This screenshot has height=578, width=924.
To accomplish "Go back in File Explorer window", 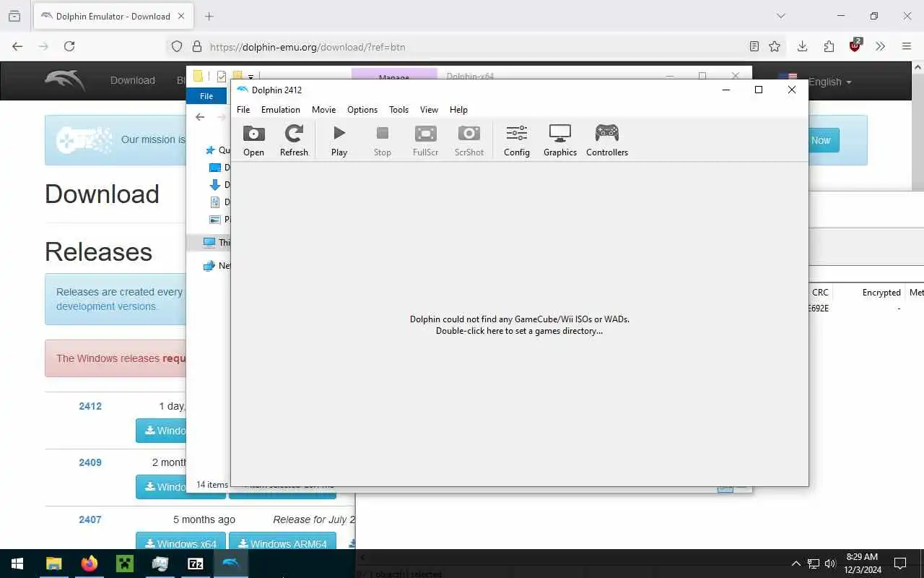I will [200, 117].
